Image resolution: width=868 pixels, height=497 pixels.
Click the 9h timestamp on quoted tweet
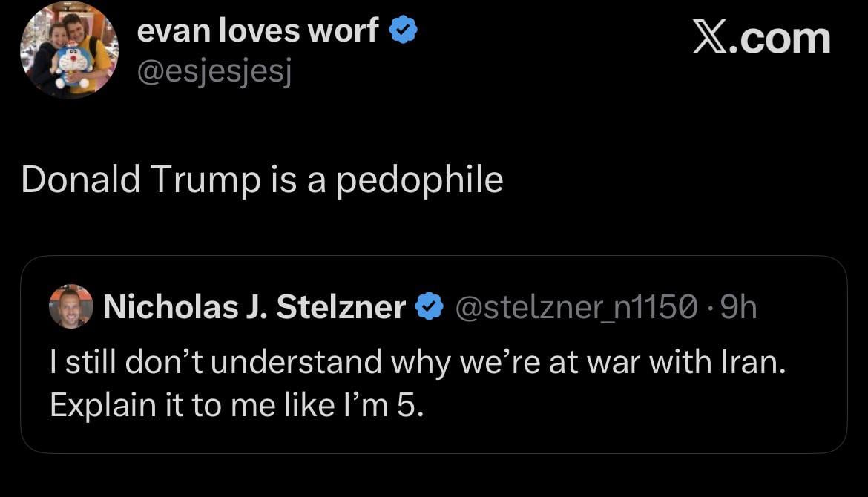pos(739,307)
